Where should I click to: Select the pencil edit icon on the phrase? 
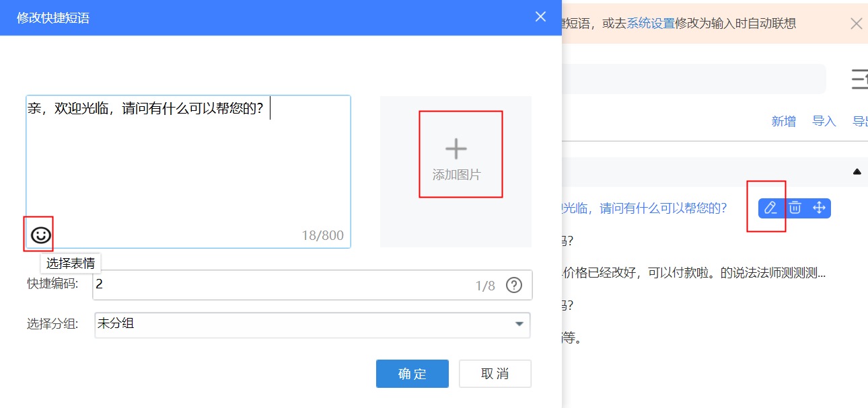coord(770,208)
